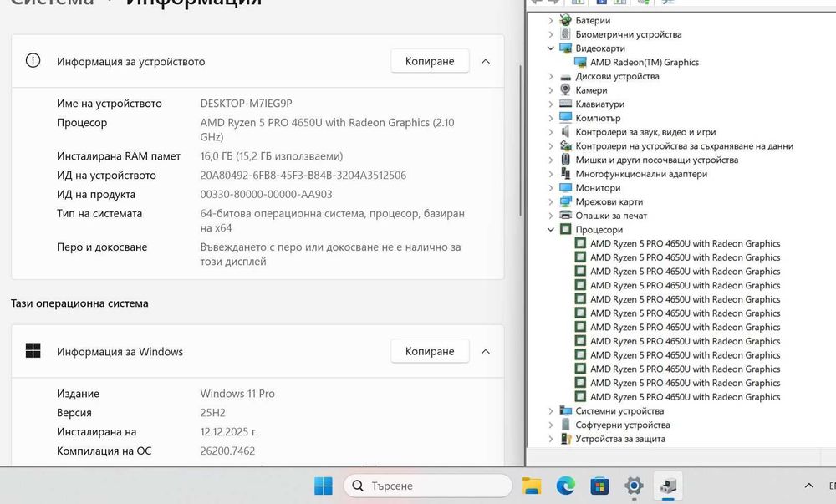
Task: Click the Камери webcam icon
Action: point(565,90)
